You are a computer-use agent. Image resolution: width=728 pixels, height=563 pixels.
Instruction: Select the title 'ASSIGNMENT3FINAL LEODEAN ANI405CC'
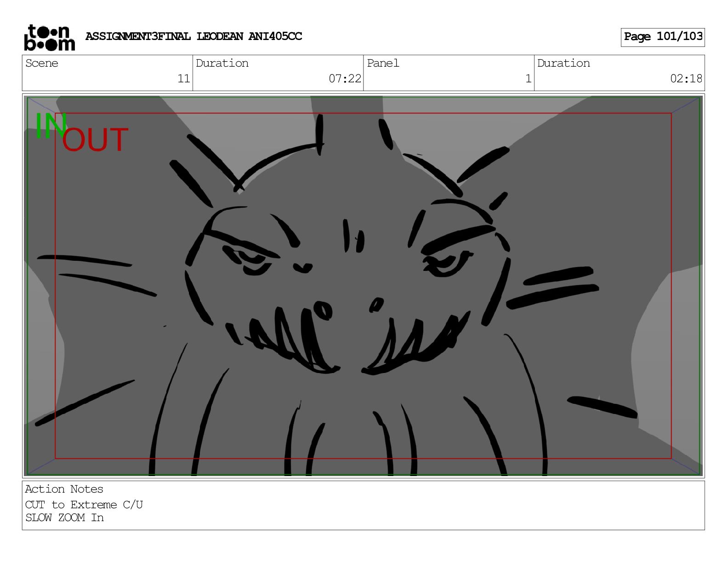pos(193,36)
